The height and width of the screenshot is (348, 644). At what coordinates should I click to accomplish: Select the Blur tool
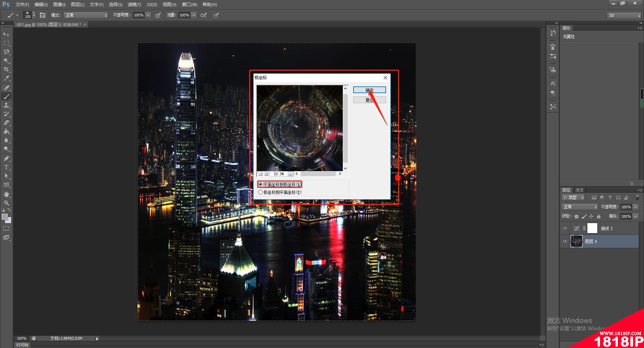click(6, 140)
